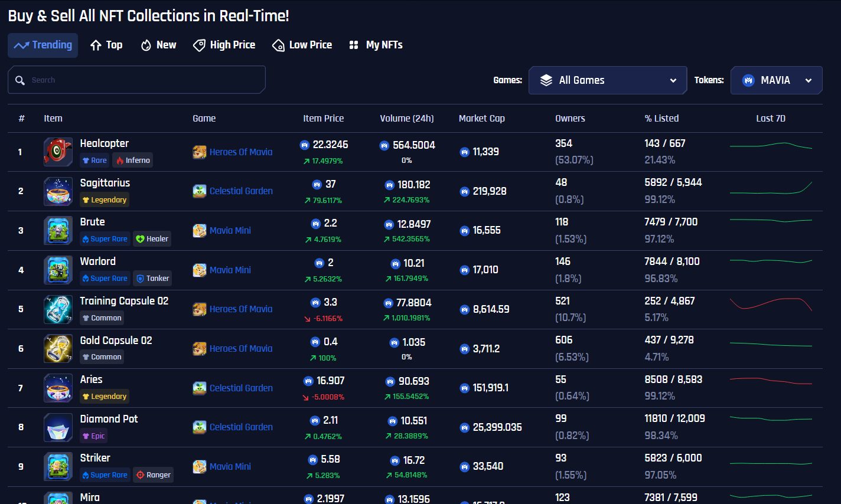This screenshot has width=841, height=504.
Task: Open the My NFTs tab
Action: (376, 45)
